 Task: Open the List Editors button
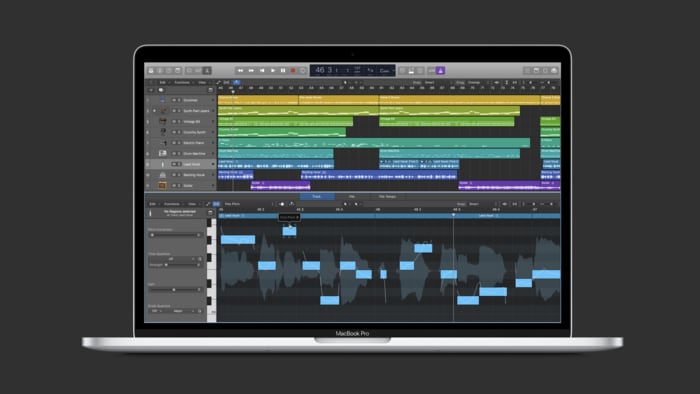pyautogui.click(x=527, y=71)
